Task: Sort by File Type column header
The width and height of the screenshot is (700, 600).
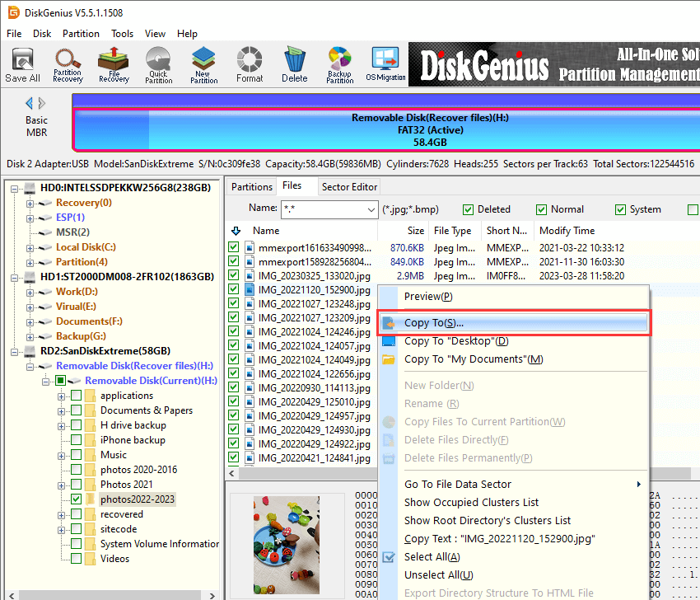Action: (x=453, y=231)
